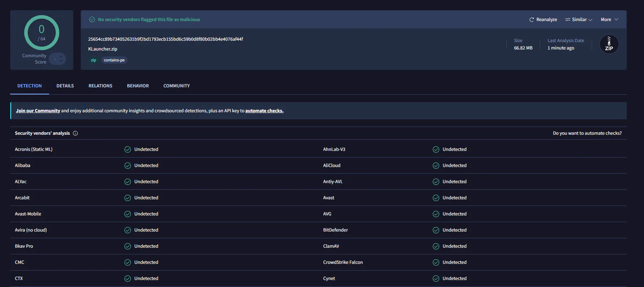Screen dimensions: 644x287
Task: Click the info icon beside Security vendors' analysis
Action: click(x=75, y=133)
